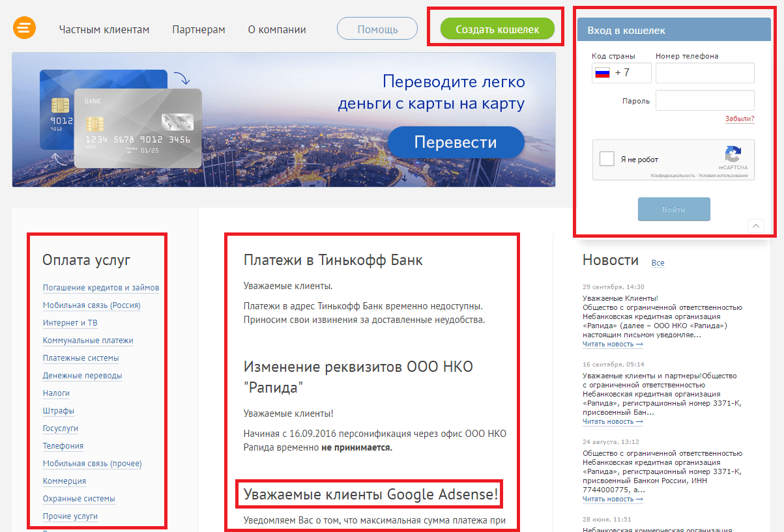This screenshot has height=532, width=784.
Task: Open the 'Охранные системы' link
Action: coord(80,499)
